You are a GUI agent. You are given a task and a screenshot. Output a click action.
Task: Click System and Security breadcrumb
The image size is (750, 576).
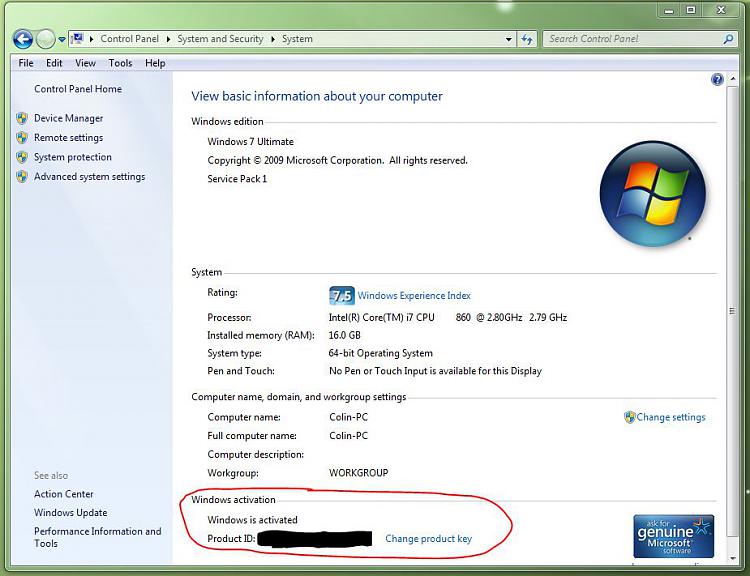click(x=220, y=39)
